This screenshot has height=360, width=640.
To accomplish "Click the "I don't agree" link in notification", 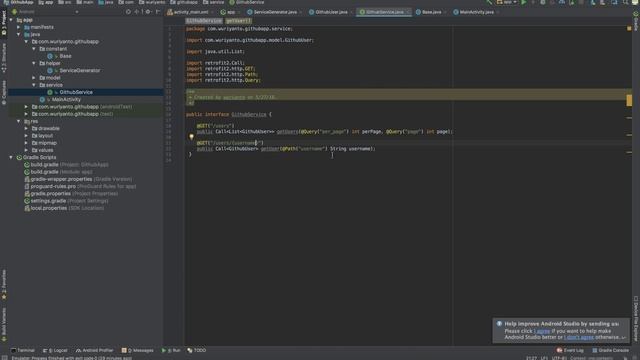I will pos(579,337).
